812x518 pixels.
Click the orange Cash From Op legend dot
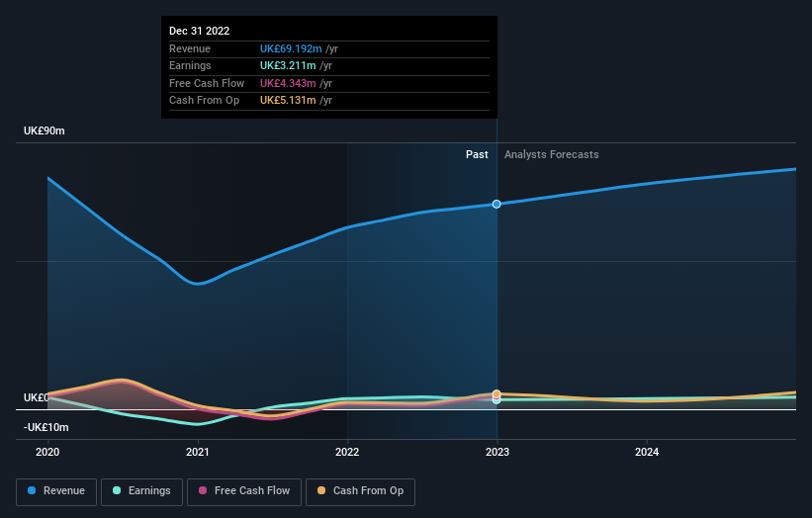321,490
